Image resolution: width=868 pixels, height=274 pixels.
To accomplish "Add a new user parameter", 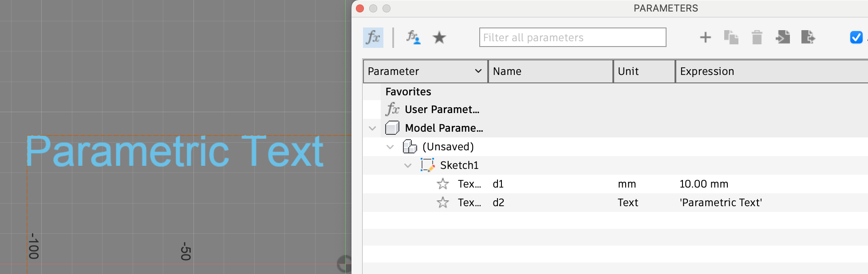I will tap(705, 38).
